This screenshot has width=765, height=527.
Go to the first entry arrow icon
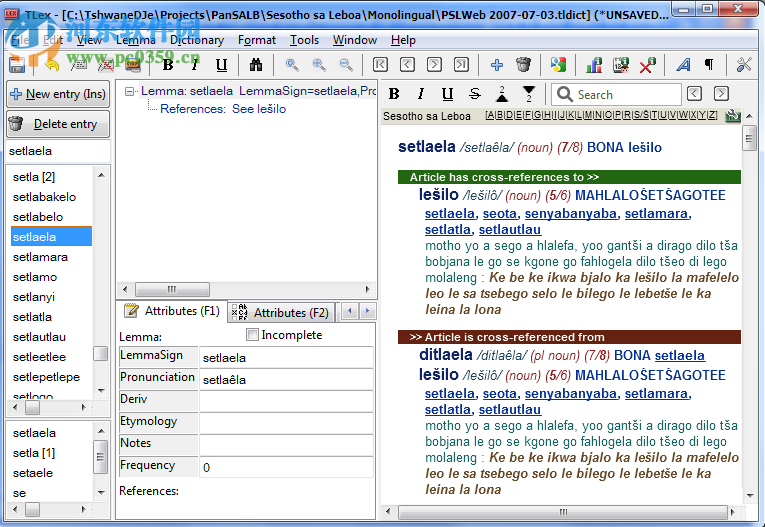click(381, 65)
